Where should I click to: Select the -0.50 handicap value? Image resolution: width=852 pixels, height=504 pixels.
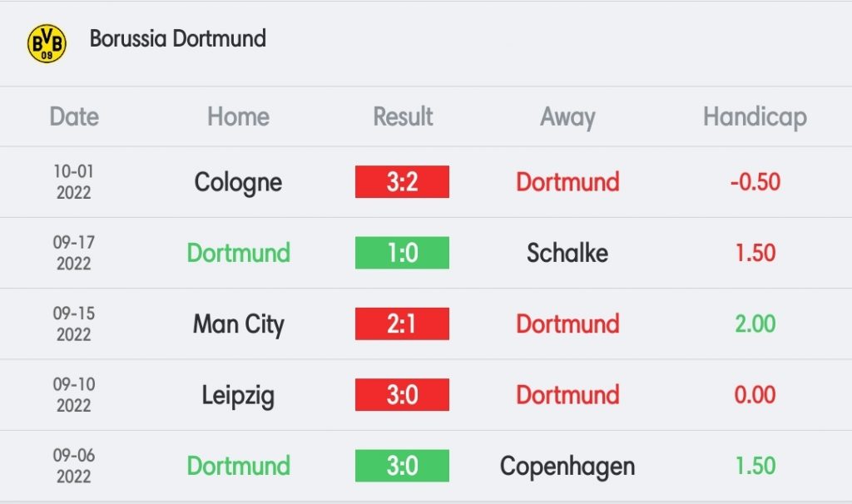[755, 182]
